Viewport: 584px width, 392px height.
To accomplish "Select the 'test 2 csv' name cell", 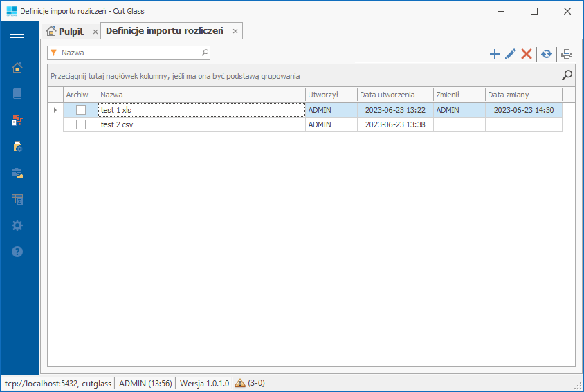I will [x=201, y=124].
